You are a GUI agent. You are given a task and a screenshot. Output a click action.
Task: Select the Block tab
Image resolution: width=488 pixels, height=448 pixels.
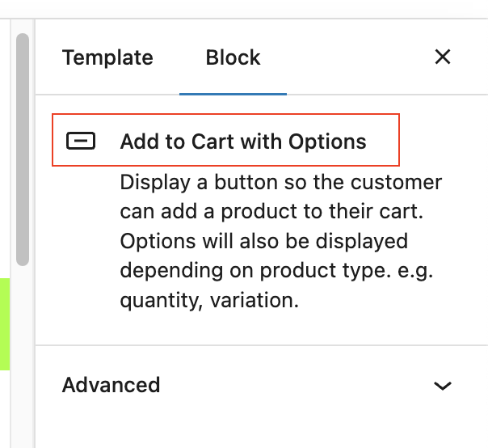point(233,58)
